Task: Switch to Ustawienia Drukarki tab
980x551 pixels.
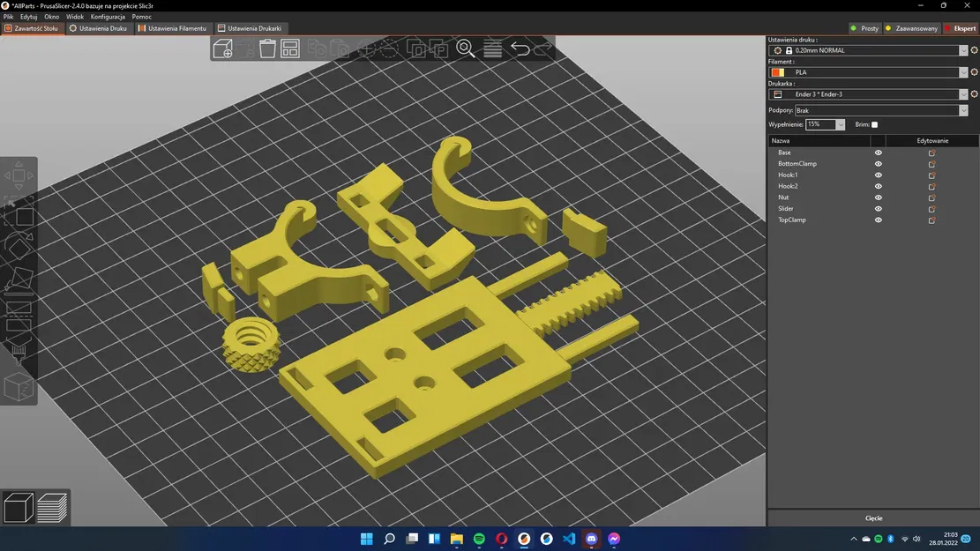Action: tap(250, 28)
